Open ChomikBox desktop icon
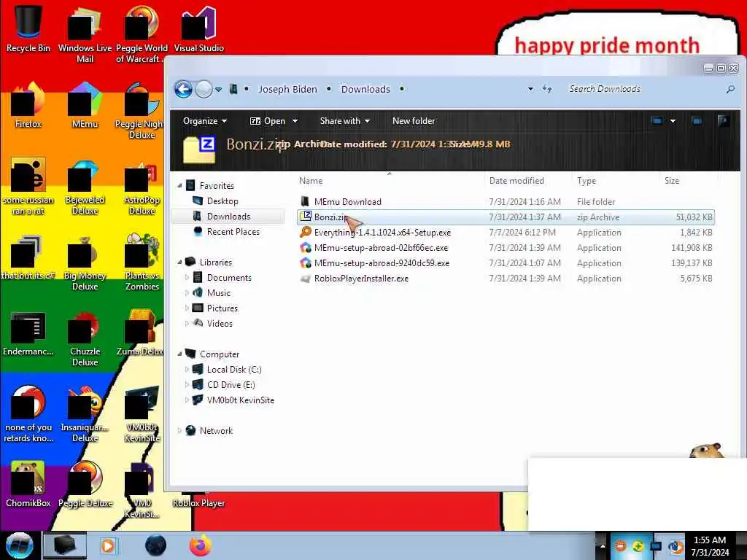Image resolution: width=747 pixels, height=560 pixels. click(28, 484)
